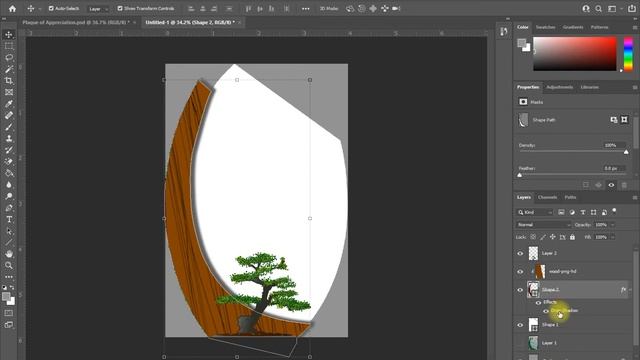The height and width of the screenshot is (360, 640).
Task: Open the Opacity slider dropdown arrow
Action: click(612, 225)
